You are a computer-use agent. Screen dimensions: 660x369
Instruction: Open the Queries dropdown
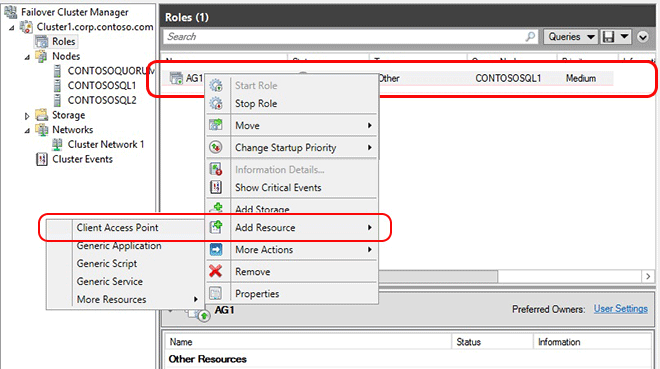tap(571, 37)
